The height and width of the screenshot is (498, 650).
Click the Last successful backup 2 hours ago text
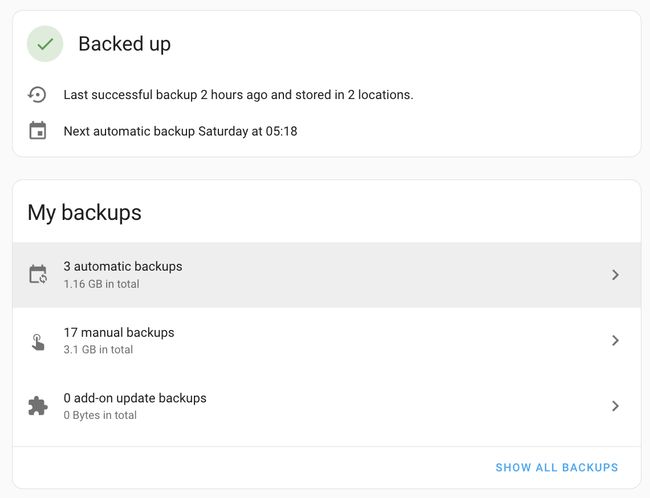click(x=238, y=95)
